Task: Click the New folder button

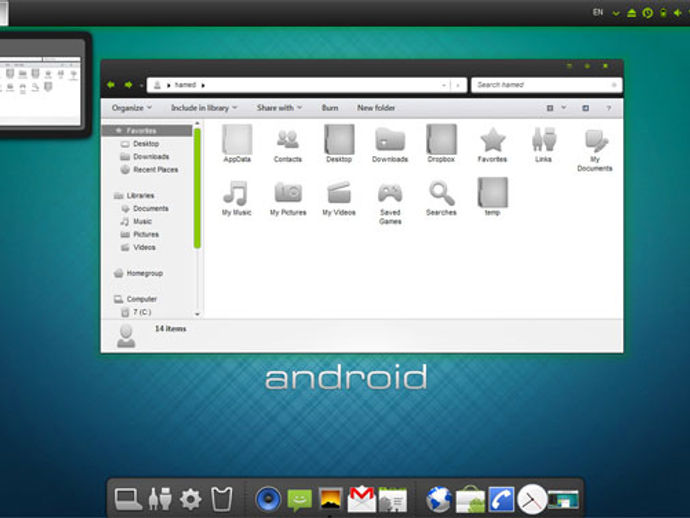Action: point(376,108)
